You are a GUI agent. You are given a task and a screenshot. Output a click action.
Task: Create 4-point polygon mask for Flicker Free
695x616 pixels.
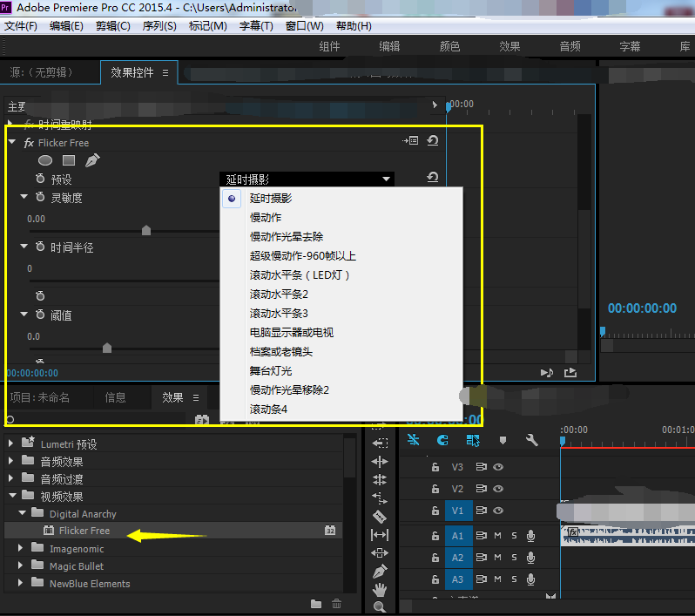point(69,160)
